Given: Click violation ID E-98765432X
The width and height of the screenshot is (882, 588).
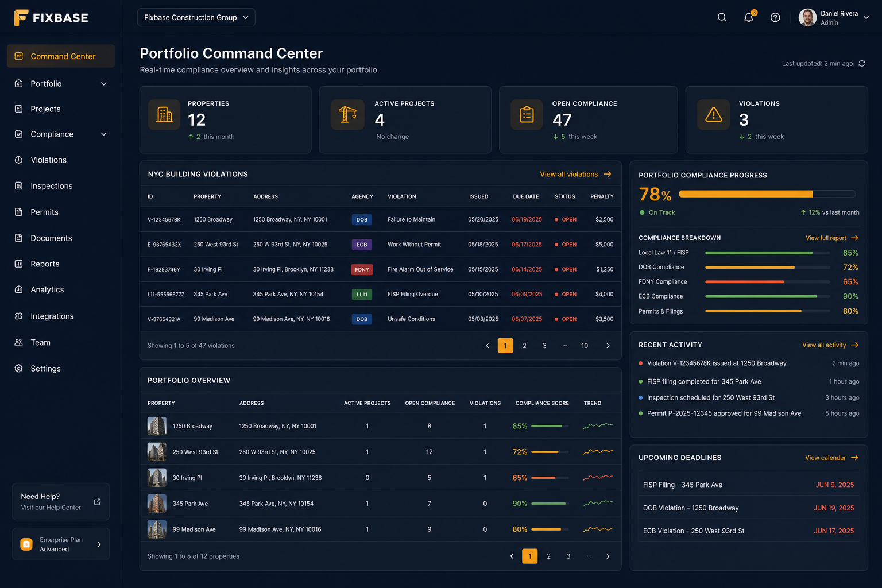Looking at the screenshot, I should click(x=164, y=245).
